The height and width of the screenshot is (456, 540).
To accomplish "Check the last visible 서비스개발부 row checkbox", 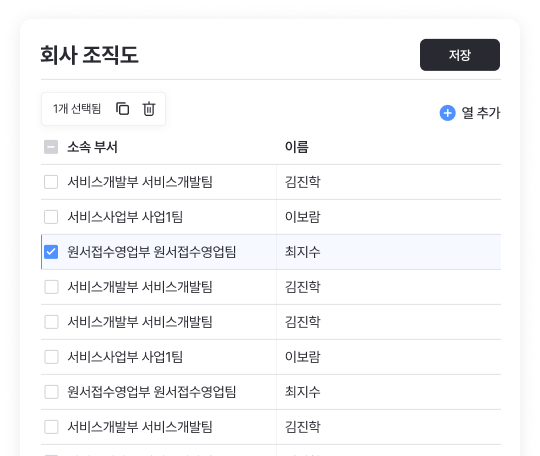I will 51,427.
